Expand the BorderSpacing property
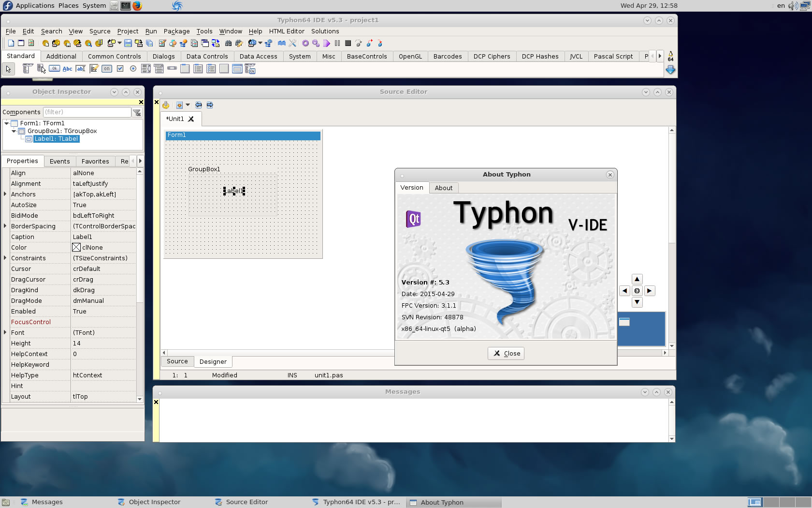This screenshot has height=508, width=812. (5, 226)
